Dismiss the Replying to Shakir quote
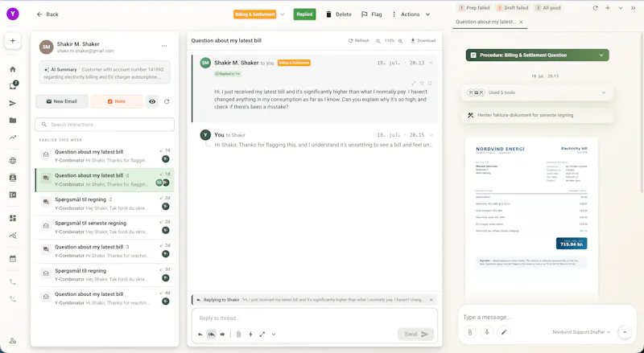Image resolution: width=644 pixels, height=353 pixels. tap(431, 300)
